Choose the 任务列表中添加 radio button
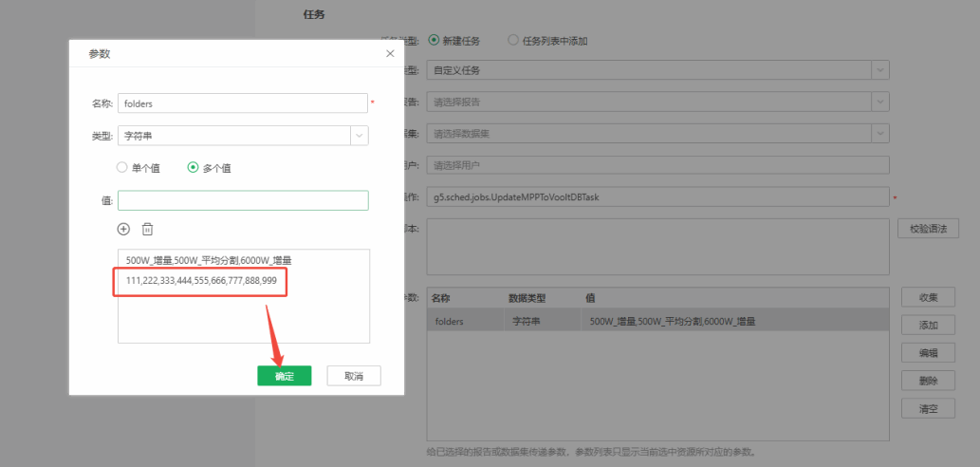Screen dimensions: 980x467 (x=513, y=41)
